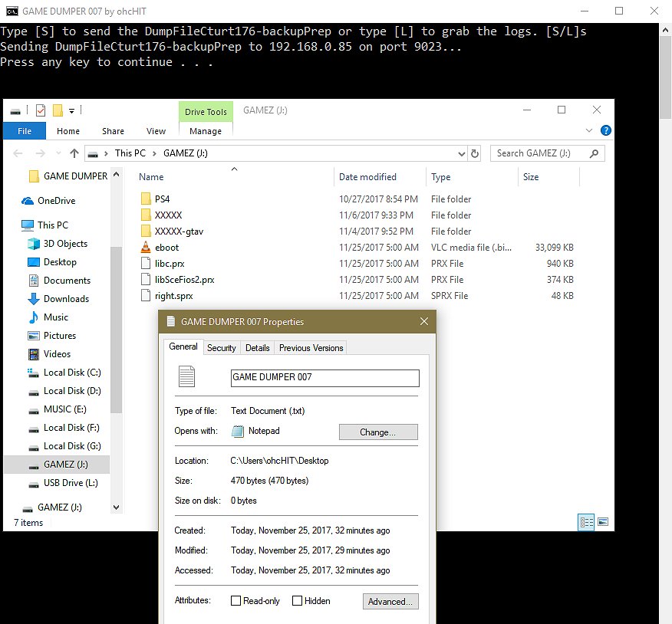The image size is (672, 624).
Task: Toggle the Read-only attribute checkbox
Action: click(236, 600)
